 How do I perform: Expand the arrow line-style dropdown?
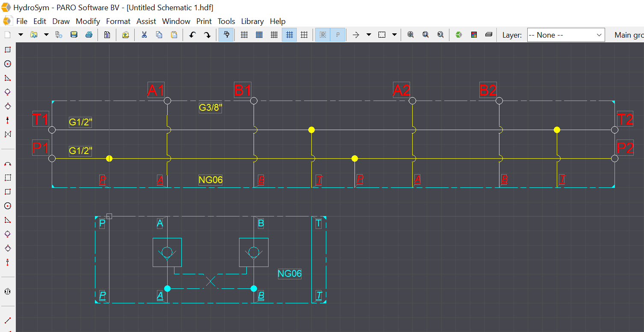coord(369,35)
